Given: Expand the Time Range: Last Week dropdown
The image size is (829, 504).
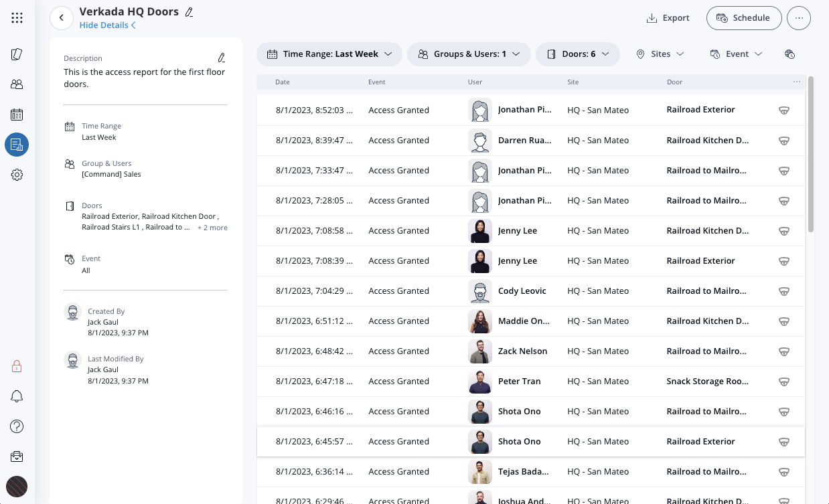Looking at the screenshot, I should pos(329,54).
